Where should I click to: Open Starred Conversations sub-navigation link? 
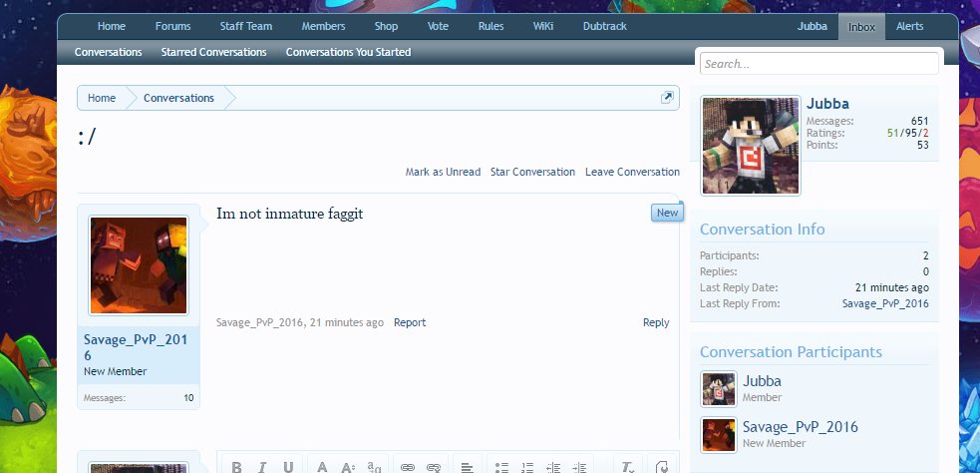click(x=213, y=52)
